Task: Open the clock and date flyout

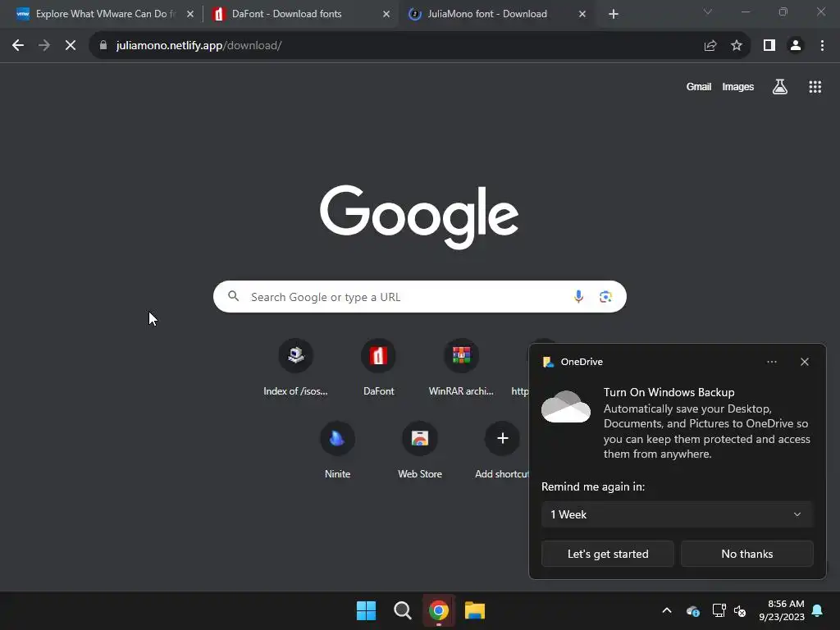Action: click(782, 610)
